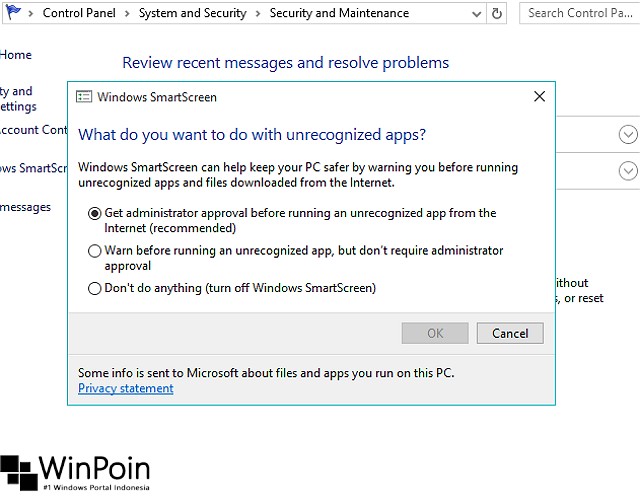
Task: Expand the upper chevron section
Action: point(628,134)
